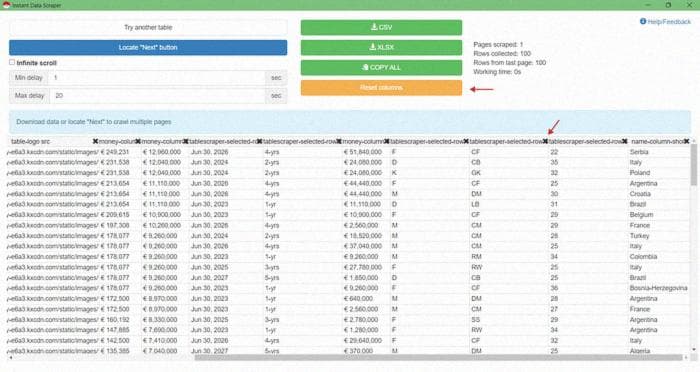The width and height of the screenshot is (700, 372).
Task: Copy all data with COPY ALL button
Action: point(381,67)
